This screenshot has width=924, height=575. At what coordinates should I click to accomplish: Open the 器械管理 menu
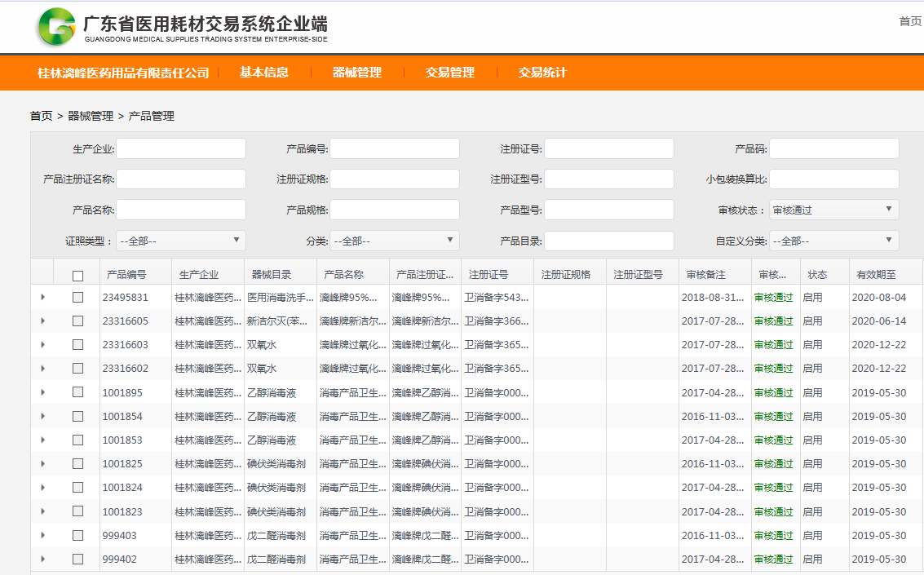(357, 73)
